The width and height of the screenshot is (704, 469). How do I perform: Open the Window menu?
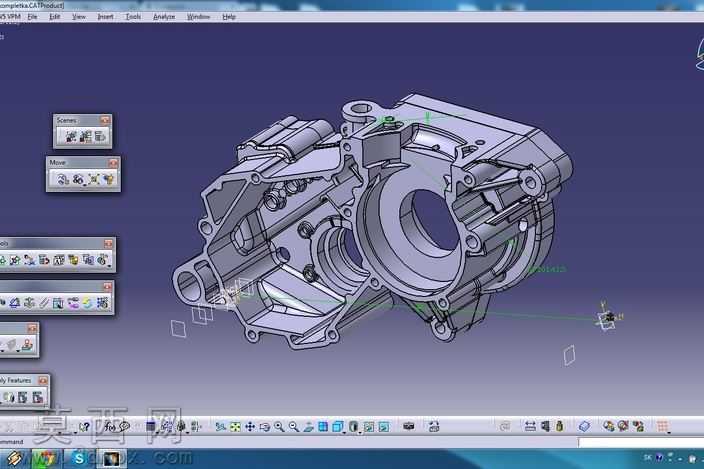coord(198,17)
